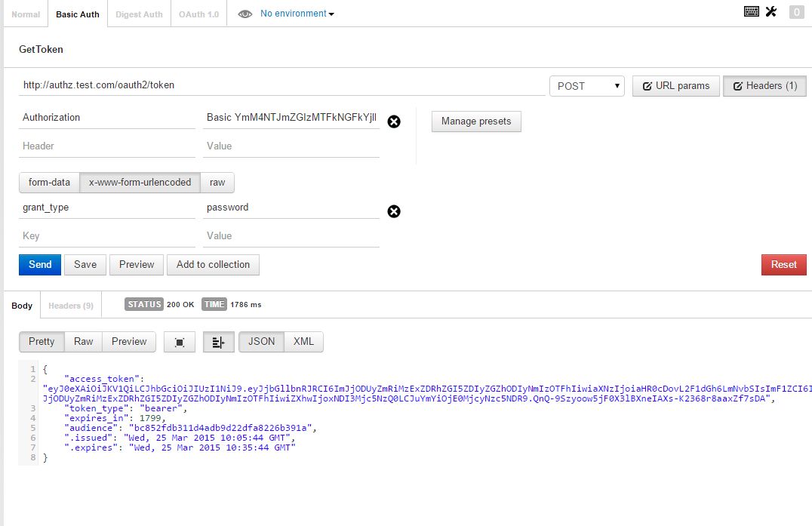The height and width of the screenshot is (526, 812).
Task: Delete the grant_type parameter row
Action: [x=393, y=211]
